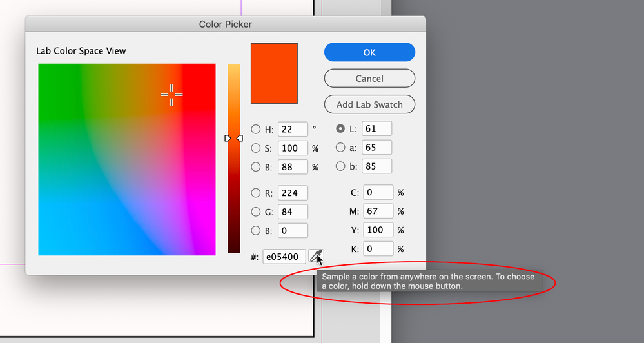Click the orange color preview swatch
The width and height of the screenshot is (644, 343).
click(x=274, y=73)
